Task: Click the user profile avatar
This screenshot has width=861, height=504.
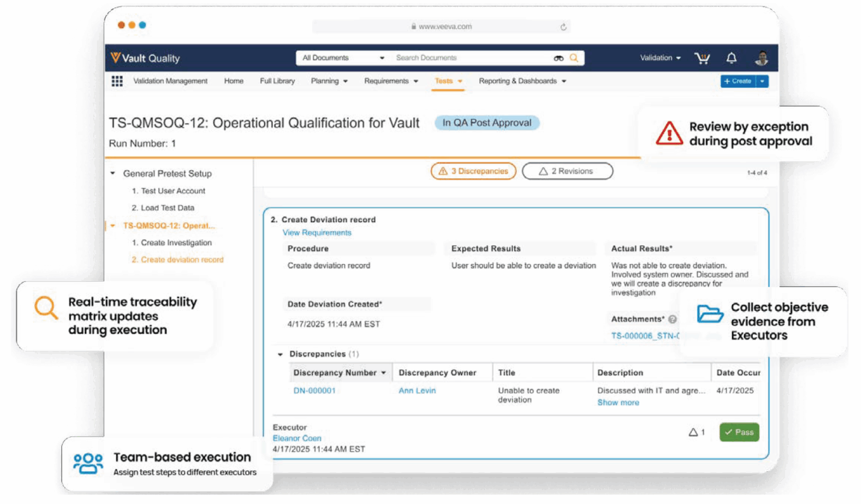Action: (x=762, y=58)
